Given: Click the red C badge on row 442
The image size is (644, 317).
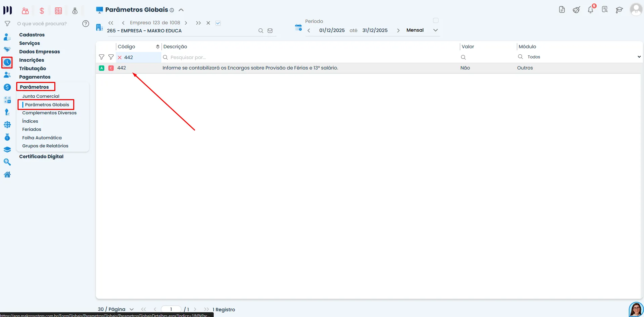Looking at the screenshot, I should (111, 68).
